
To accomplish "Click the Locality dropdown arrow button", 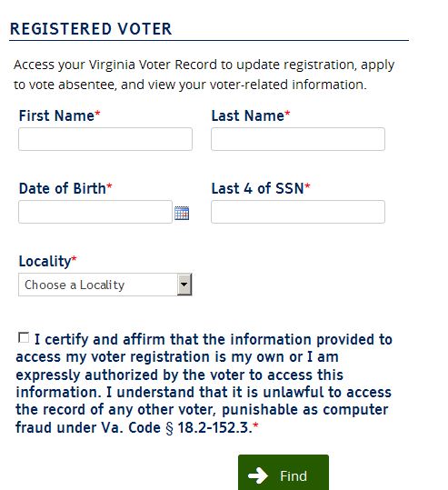I will [x=184, y=285].
